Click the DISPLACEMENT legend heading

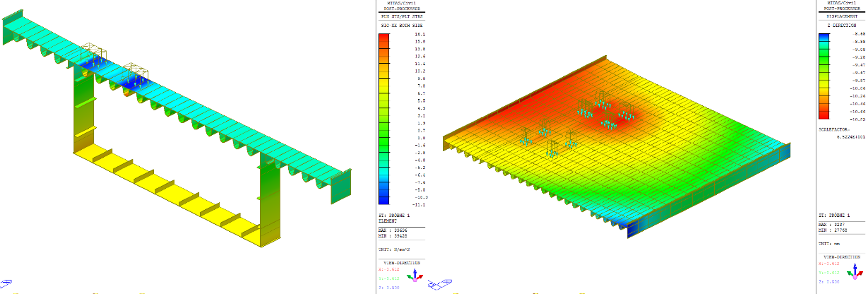click(842, 16)
